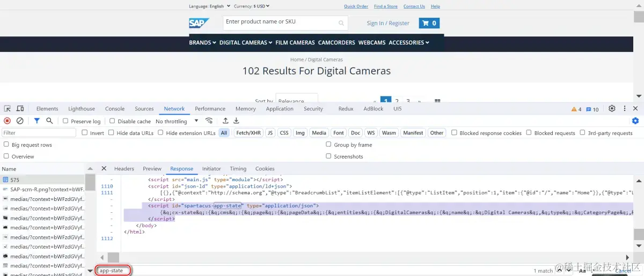644x276 pixels.
Task: Go to FILM CAMERAS category
Action: tap(295, 42)
